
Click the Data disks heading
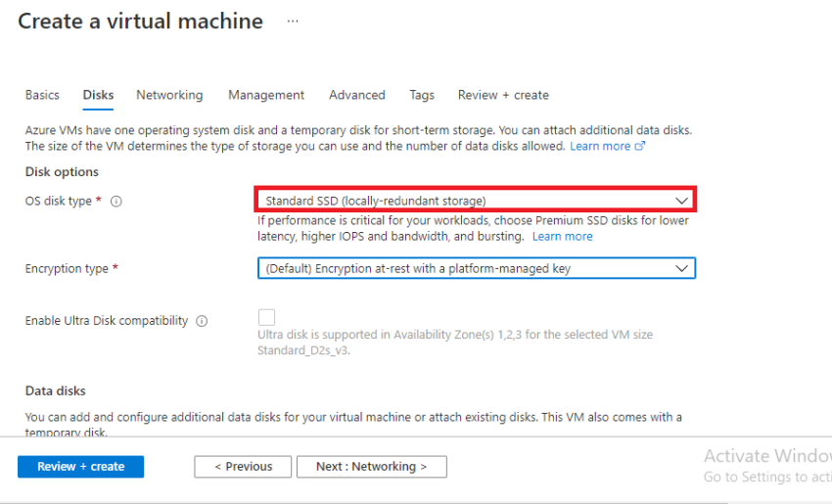click(55, 391)
